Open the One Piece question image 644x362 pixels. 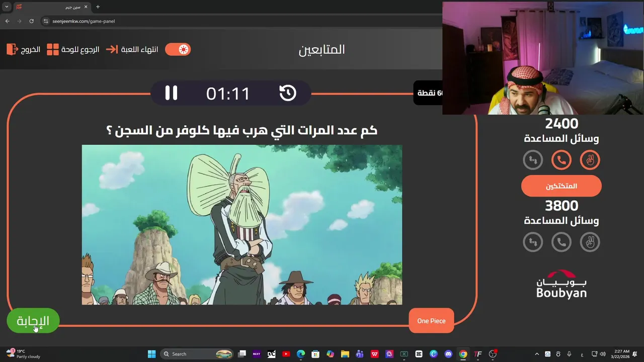point(242,225)
